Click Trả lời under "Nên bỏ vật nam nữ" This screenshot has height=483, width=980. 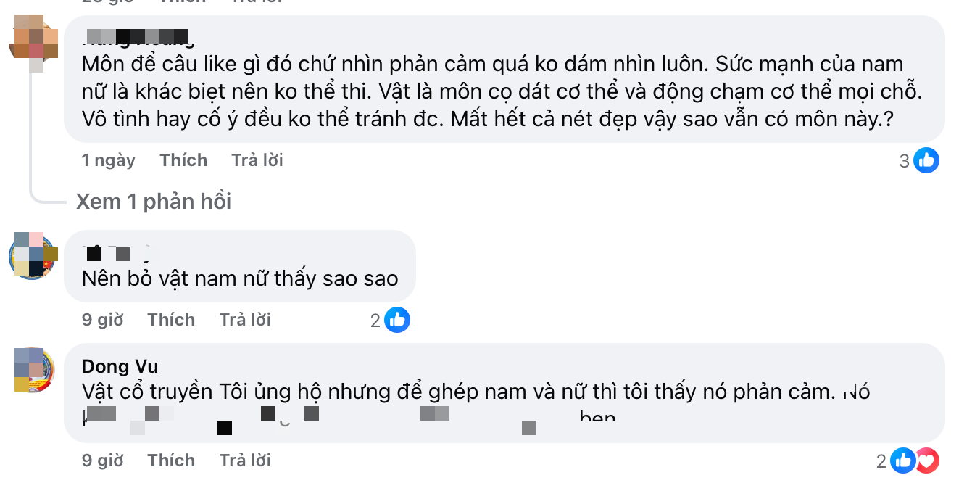click(x=245, y=320)
